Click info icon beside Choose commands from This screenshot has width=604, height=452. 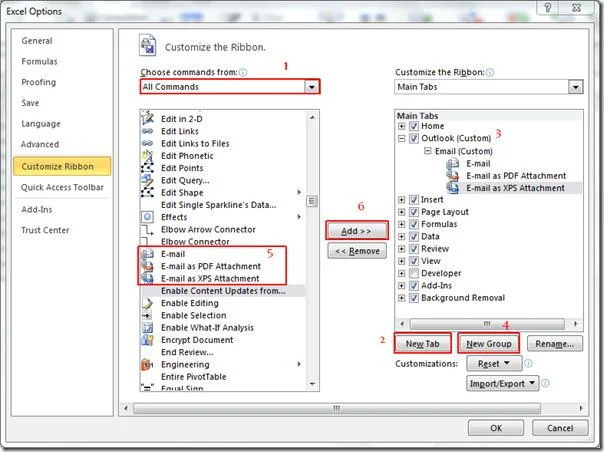point(243,72)
